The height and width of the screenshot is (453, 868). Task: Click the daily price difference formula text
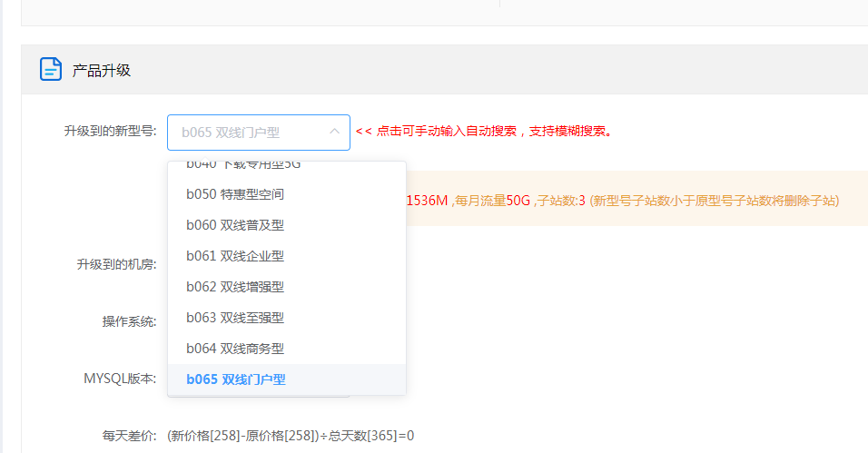pos(291,436)
